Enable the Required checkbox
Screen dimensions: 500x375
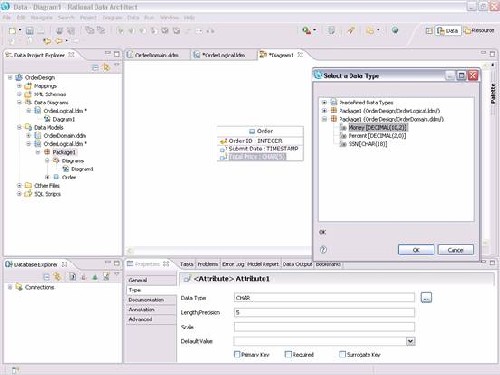(288, 354)
